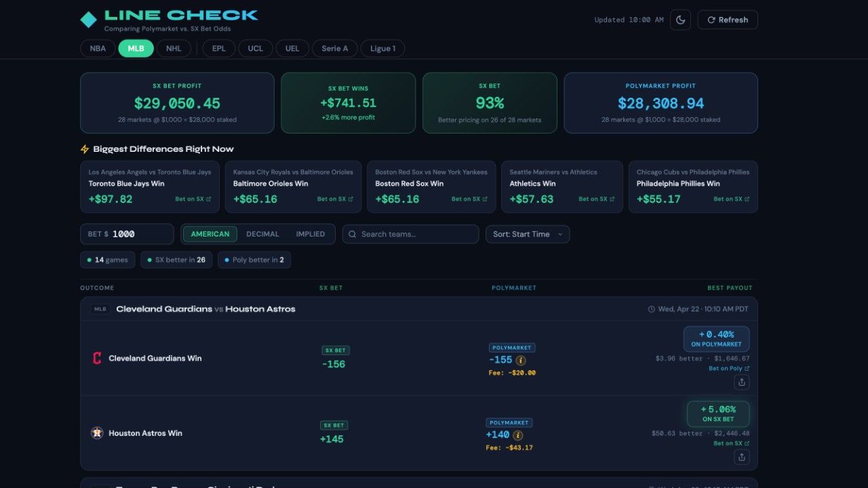This screenshot has height=488, width=868.
Task: Click Toronto Blue Jays Win card title
Action: coord(126,184)
